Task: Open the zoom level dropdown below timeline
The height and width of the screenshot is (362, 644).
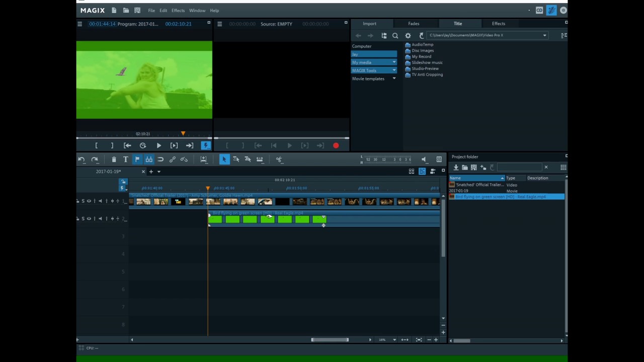Action: (x=394, y=340)
